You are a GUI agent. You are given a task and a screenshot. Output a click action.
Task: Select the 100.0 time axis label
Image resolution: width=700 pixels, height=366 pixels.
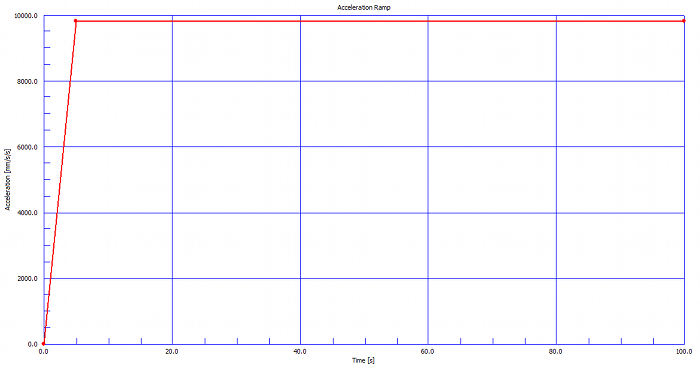684,352
